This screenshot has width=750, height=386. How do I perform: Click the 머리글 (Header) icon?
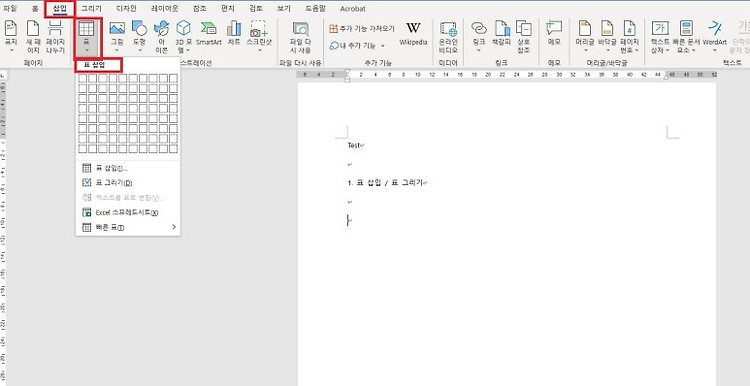coord(585,29)
